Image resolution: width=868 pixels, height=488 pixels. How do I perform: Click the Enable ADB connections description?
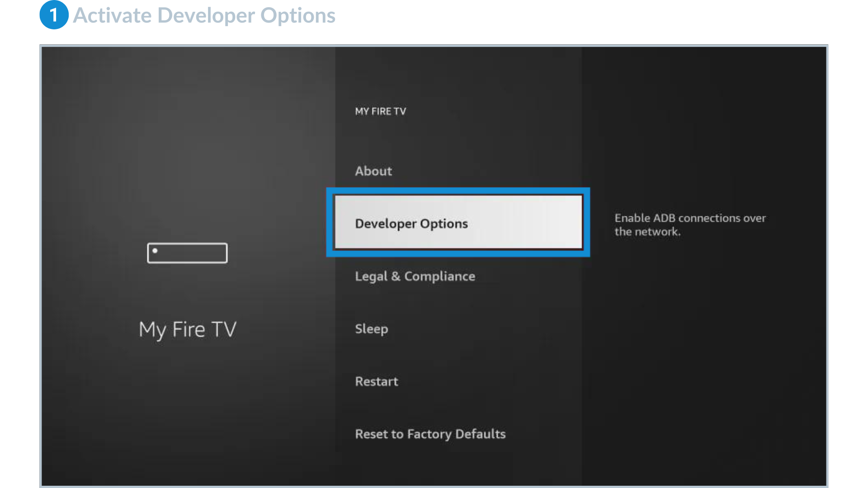coord(690,225)
